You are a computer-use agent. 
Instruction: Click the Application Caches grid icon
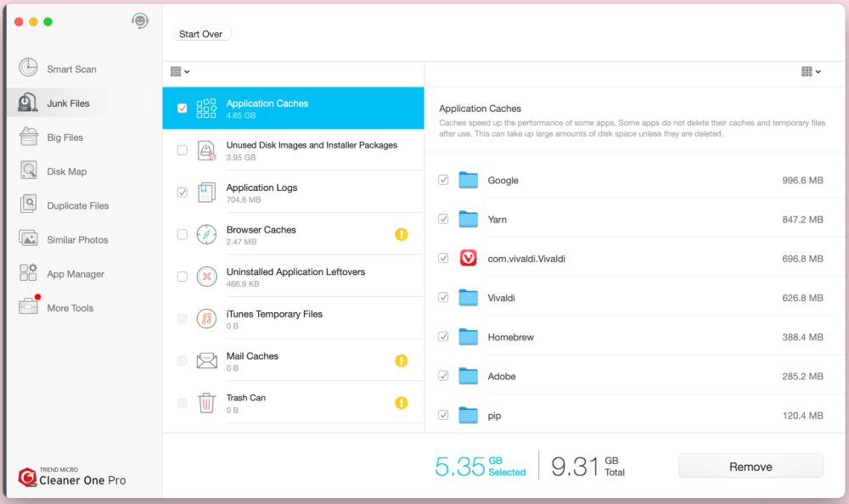point(206,109)
